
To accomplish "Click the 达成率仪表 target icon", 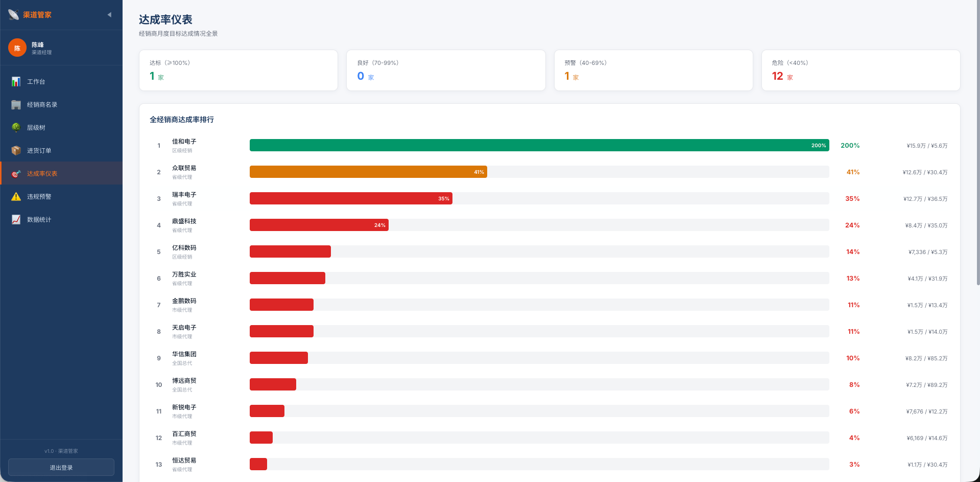I will point(16,174).
